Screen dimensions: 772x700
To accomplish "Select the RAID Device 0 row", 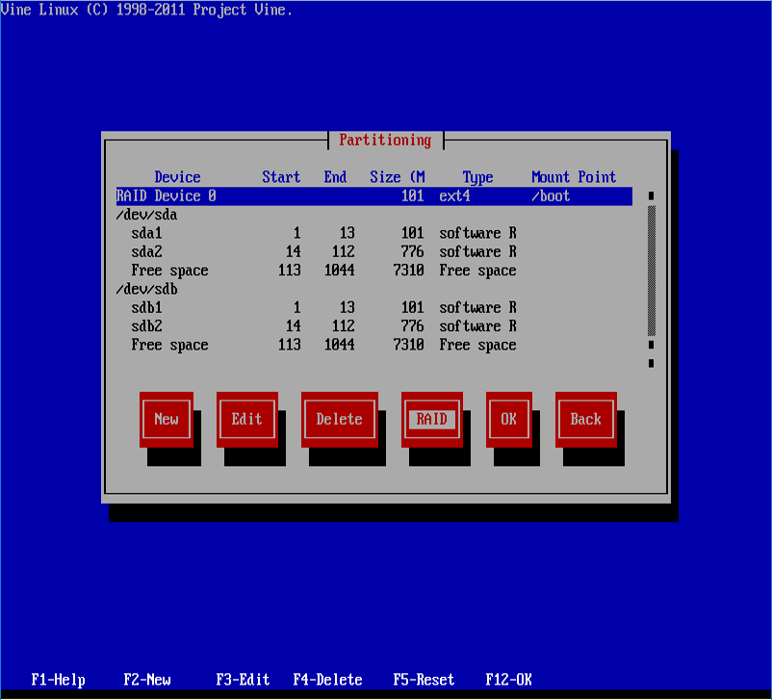I will [x=374, y=196].
